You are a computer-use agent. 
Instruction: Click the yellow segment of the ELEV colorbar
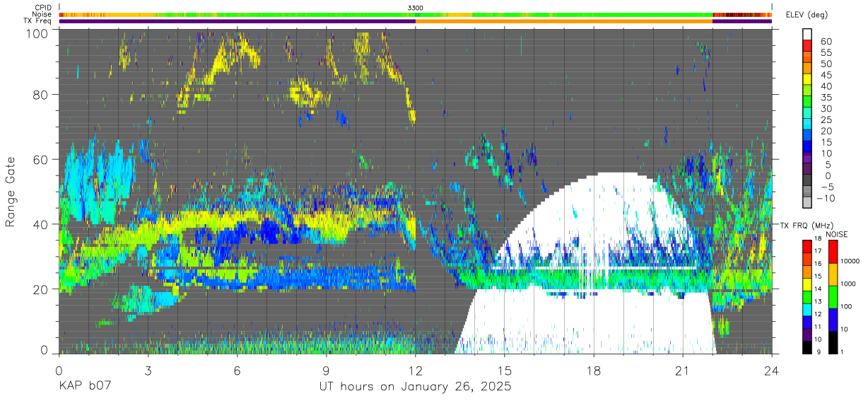[x=807, y=80]
